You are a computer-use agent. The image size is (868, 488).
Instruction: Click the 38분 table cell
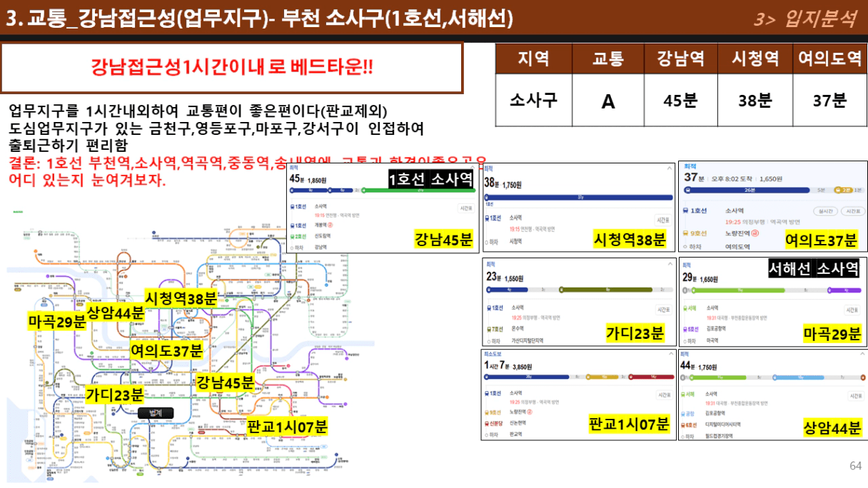coord(755,101)
